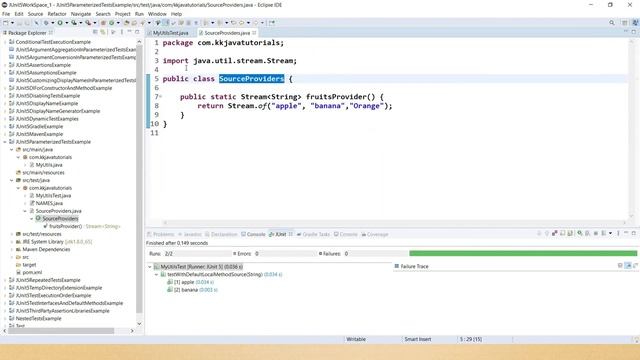Open the JUnit view menu icon
Screen dimensions: 640x360
coord(618,233)
